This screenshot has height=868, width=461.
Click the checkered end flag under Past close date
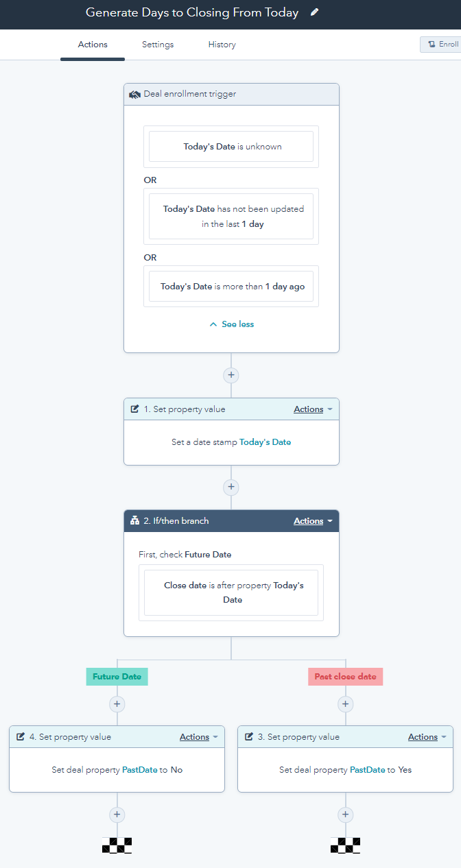345,845
